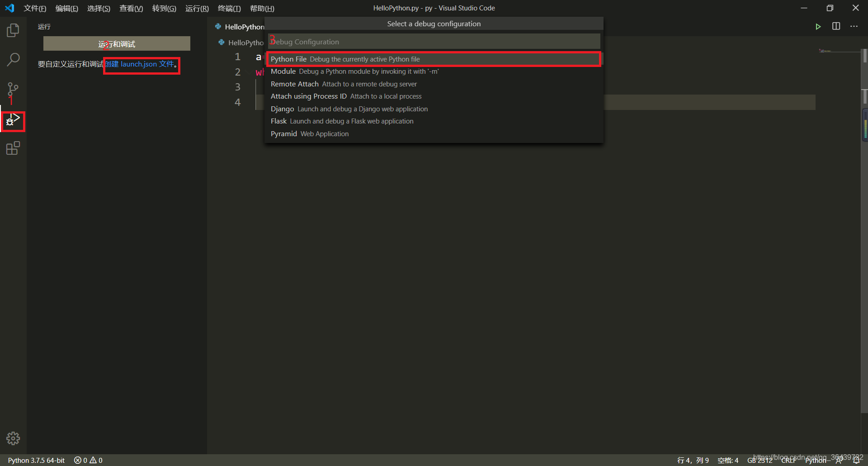
Task: Open the Run and Debug view
Action: (13, 120)
